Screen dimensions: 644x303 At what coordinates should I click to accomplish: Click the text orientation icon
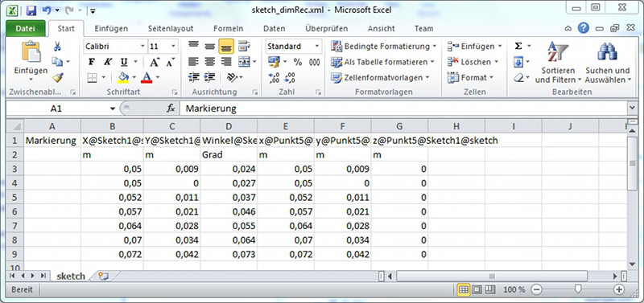(233, 77)
